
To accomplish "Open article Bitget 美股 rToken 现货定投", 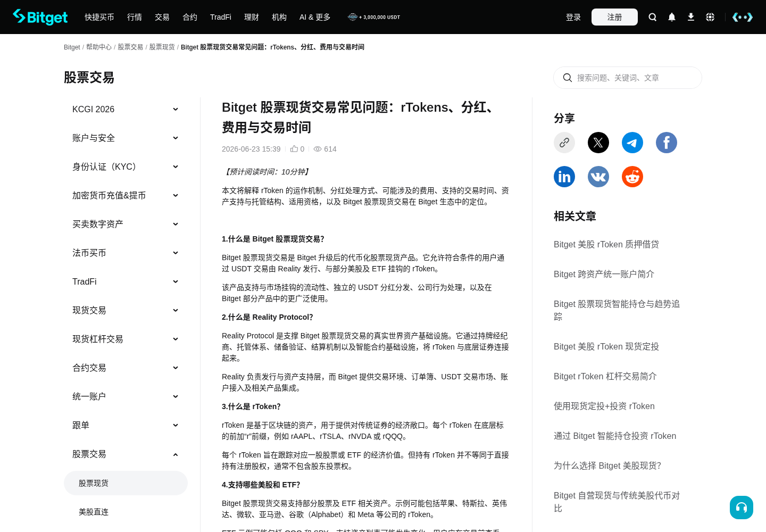I will (606, 346).
